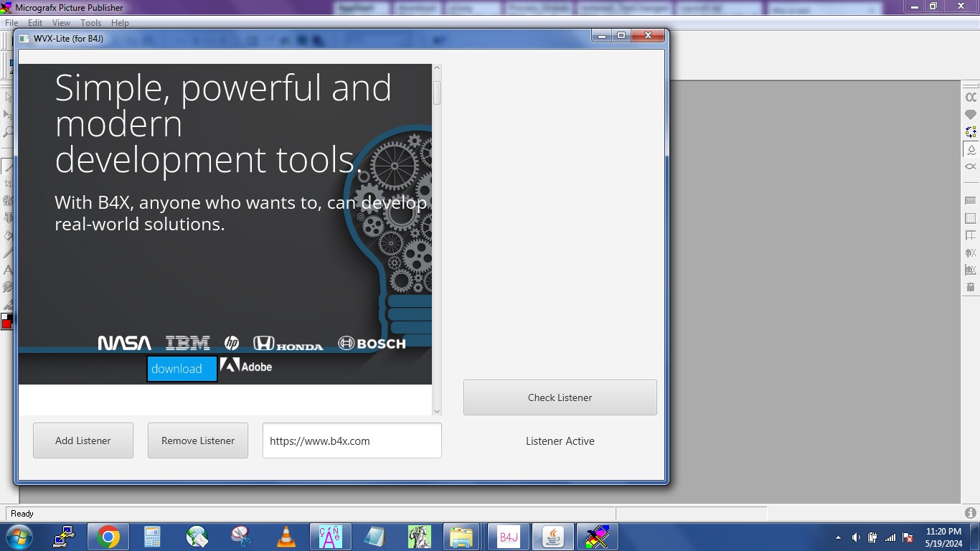The image size is (980, 551).
Task: Close the WVX-Lite window
Action: [648, 36]
